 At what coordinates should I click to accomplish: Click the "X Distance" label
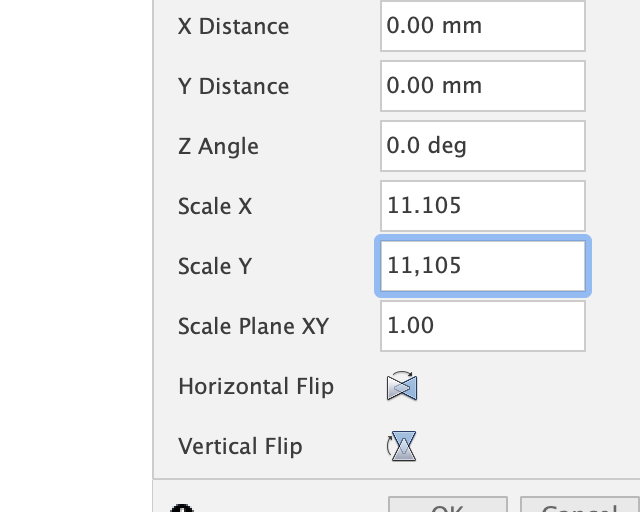[233, 27]
